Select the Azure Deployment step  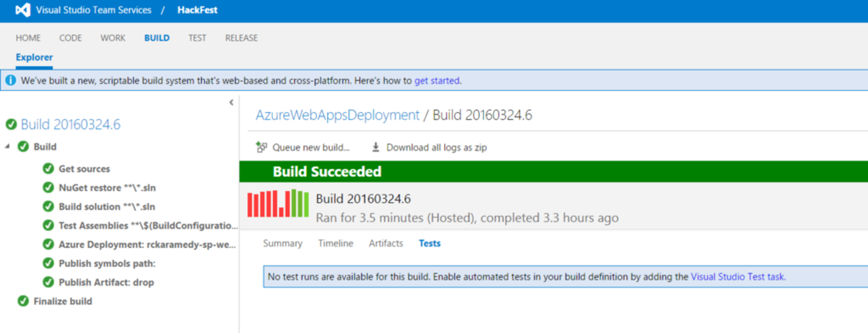(148, 245)
